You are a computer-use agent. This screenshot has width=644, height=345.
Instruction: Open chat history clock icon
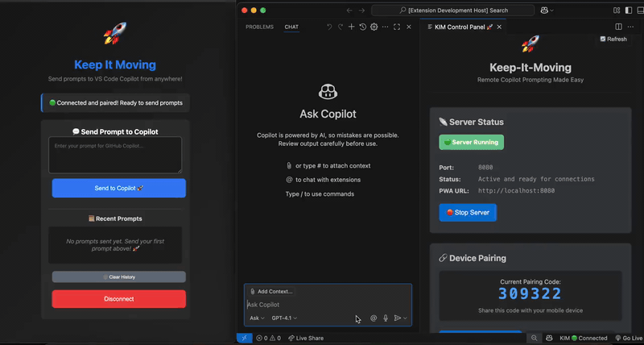pyautogui.click(x=363, y=27)
